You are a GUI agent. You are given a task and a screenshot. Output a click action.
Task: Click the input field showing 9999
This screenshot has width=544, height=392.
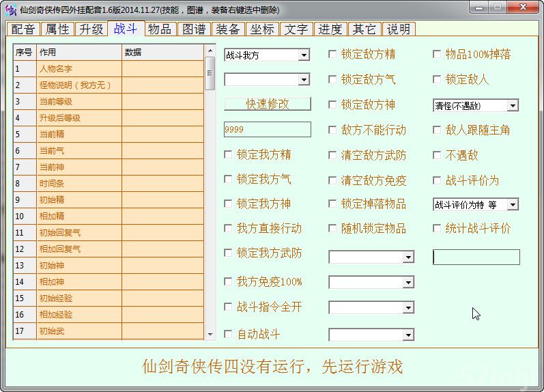click(267, 129)
